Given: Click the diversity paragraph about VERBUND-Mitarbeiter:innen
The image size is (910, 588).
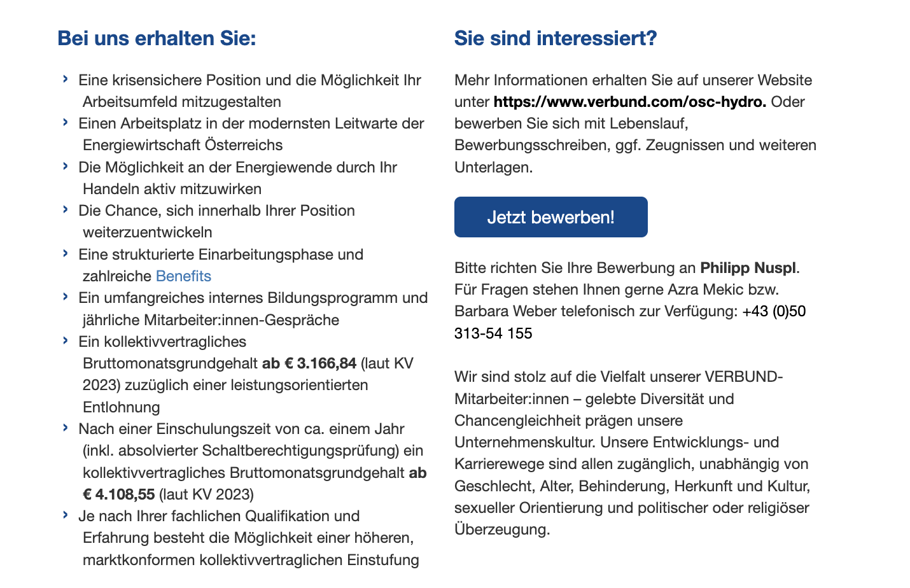Looking at the screenshot, I should click(634, 453).
